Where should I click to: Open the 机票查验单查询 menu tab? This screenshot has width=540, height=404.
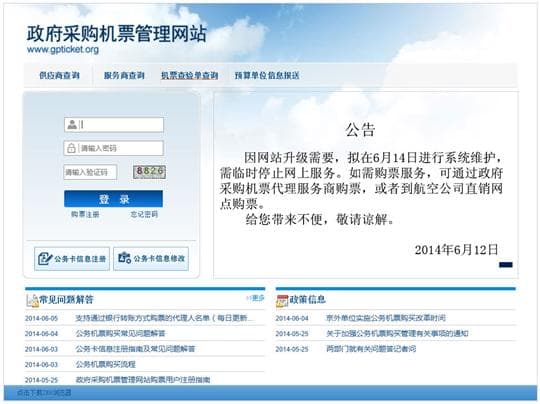click(x=190, y=75)
